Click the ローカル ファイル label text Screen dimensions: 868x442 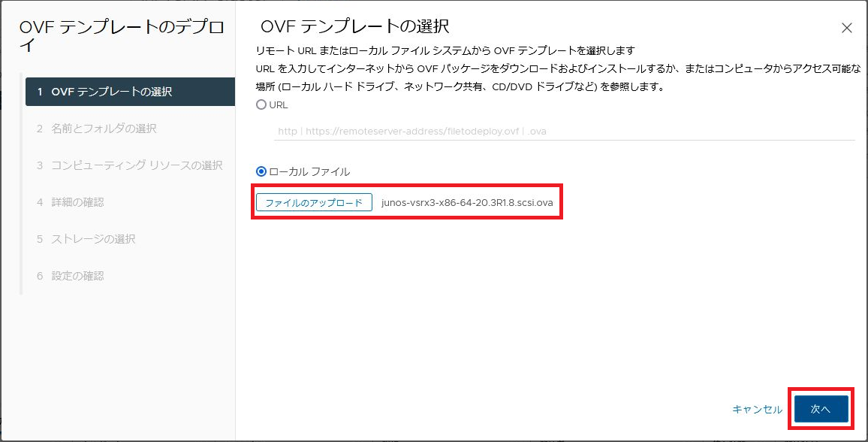click(x=309, y=171)
